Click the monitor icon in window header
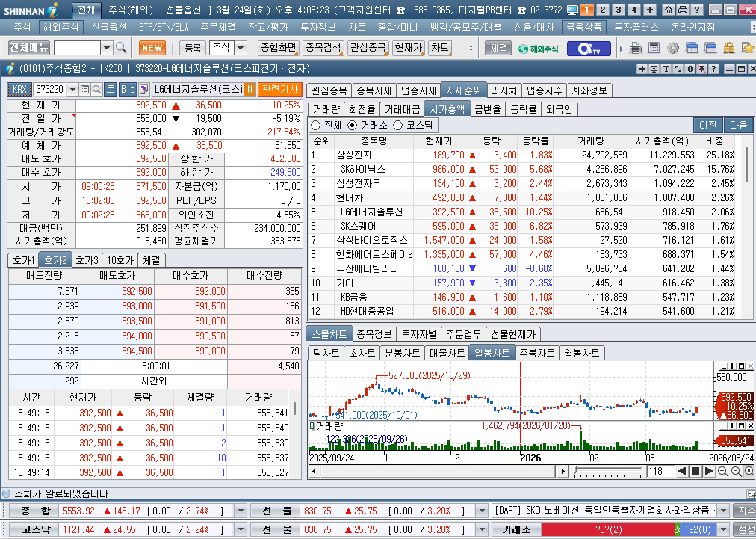Image resolution: width=756 pixels, height=539 pixels. click(x=654, y=69)
